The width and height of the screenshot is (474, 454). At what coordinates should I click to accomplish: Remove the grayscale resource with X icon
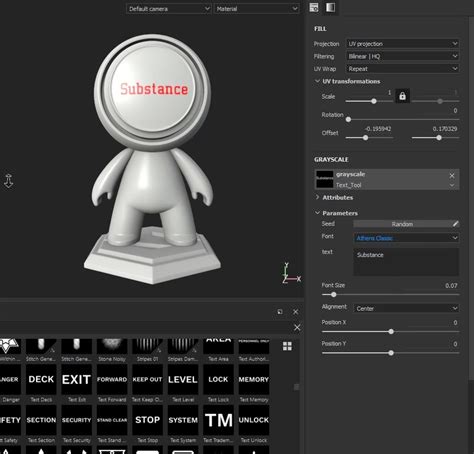[x=452, y=176]
